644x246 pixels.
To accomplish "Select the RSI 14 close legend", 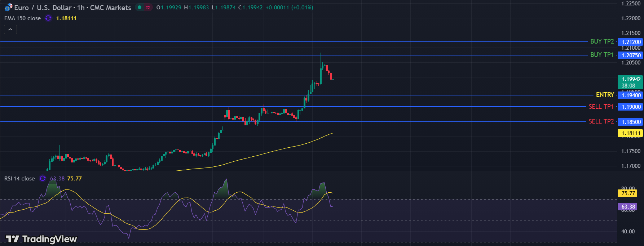I will 19,178.
